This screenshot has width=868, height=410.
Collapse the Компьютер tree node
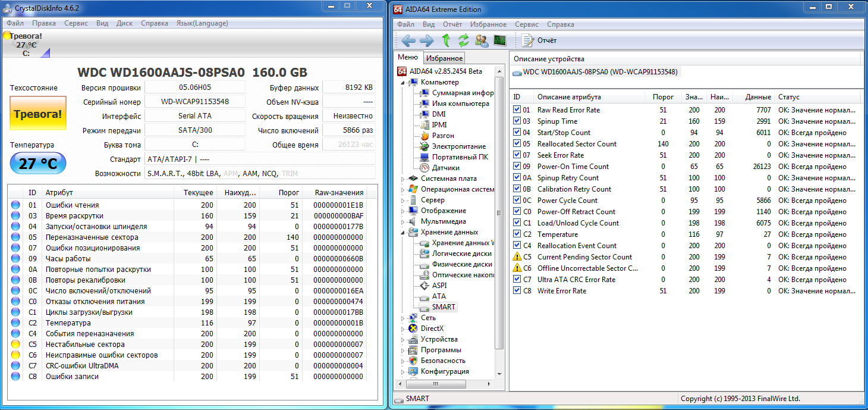pyautogui.click(x=403, y=83)
